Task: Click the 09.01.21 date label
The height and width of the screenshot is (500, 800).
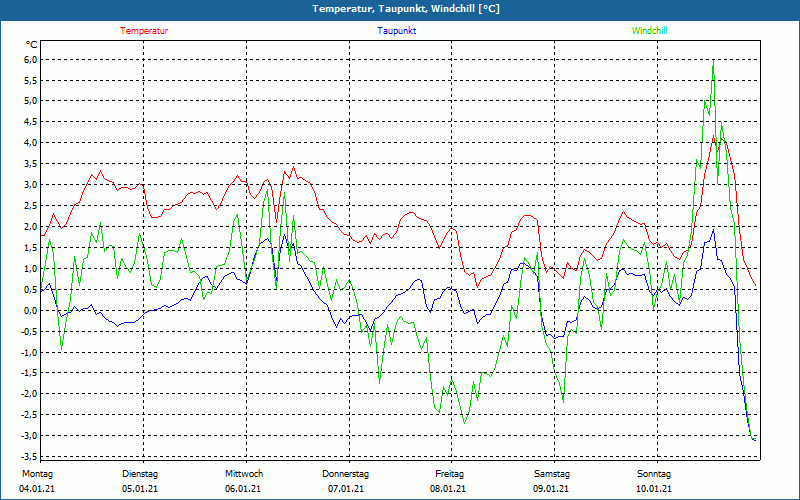Action: coord(551,489)
